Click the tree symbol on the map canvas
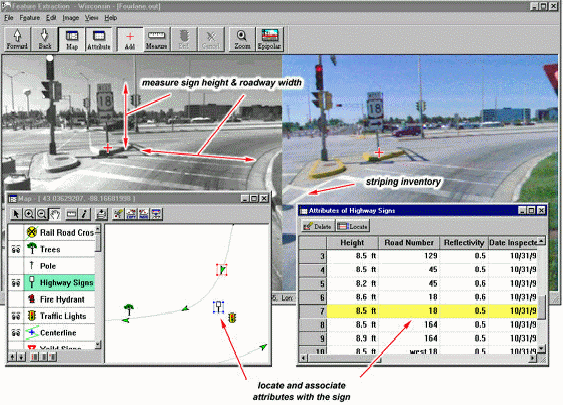 pos(129,309)
